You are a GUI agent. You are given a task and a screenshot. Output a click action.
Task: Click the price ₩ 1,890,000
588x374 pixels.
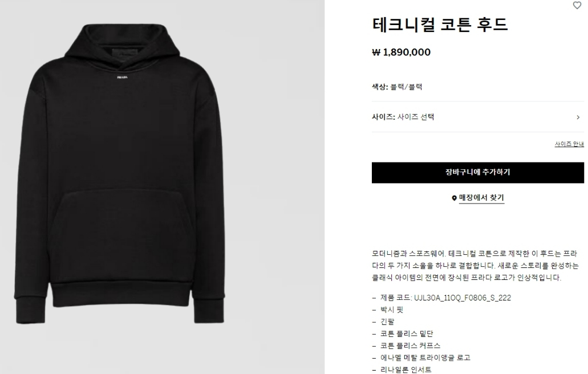402,52
